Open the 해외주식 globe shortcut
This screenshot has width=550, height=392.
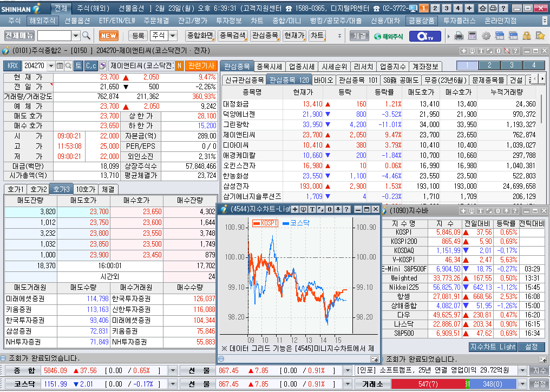click(x=388, y=36)
